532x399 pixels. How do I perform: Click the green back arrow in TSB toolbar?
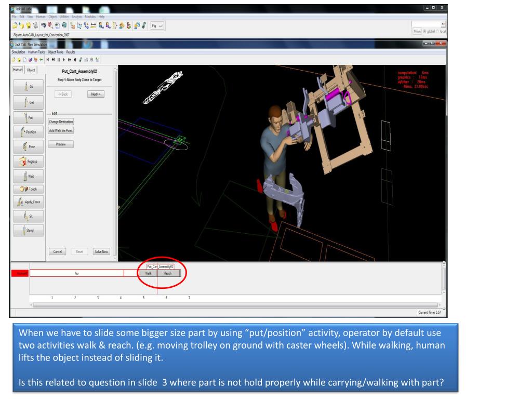(x=41, y=60)
